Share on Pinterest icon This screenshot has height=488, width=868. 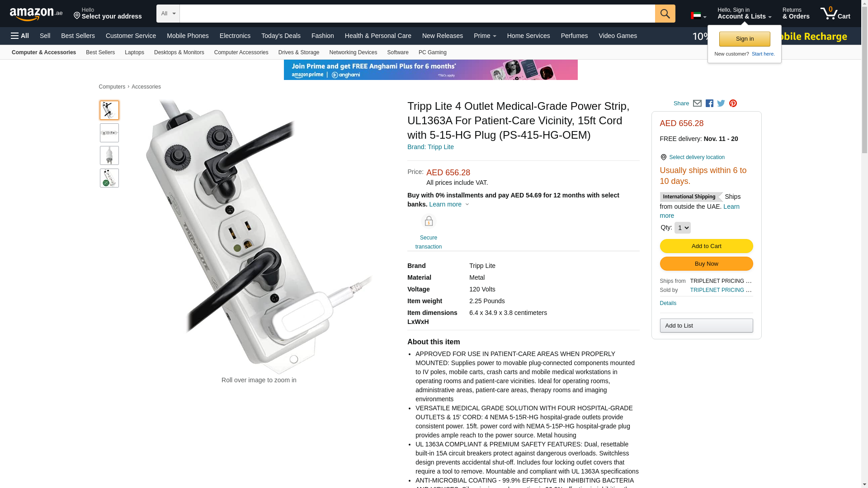click(733, 103)
